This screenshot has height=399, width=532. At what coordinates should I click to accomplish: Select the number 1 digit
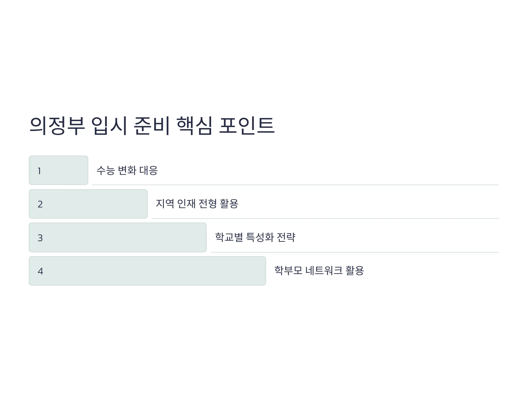coord(39,171)
